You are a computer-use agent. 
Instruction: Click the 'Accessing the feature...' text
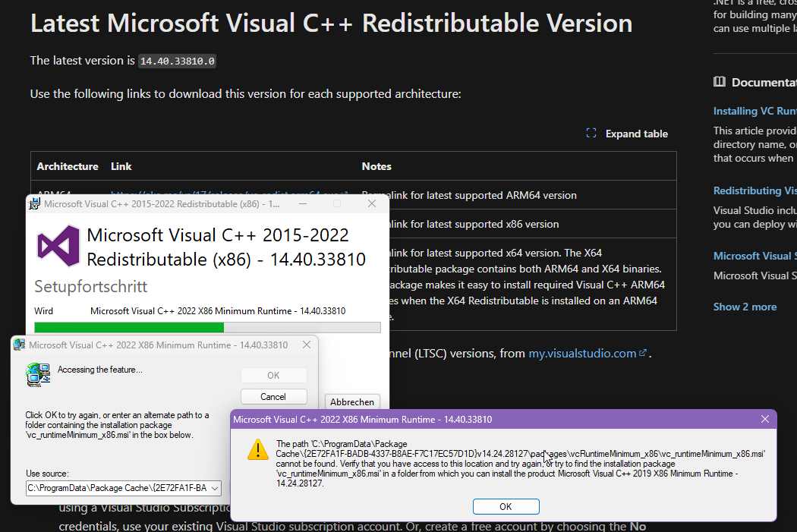pos(99,370)
